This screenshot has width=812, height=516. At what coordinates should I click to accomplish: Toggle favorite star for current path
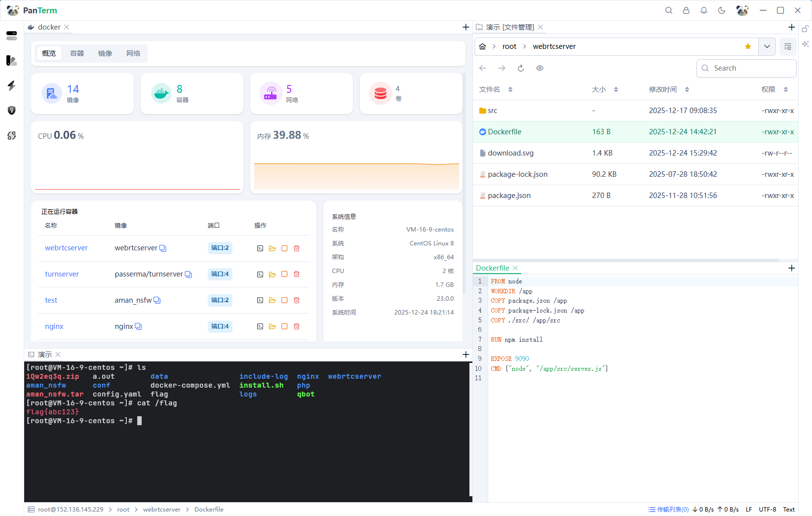point(748,46)
